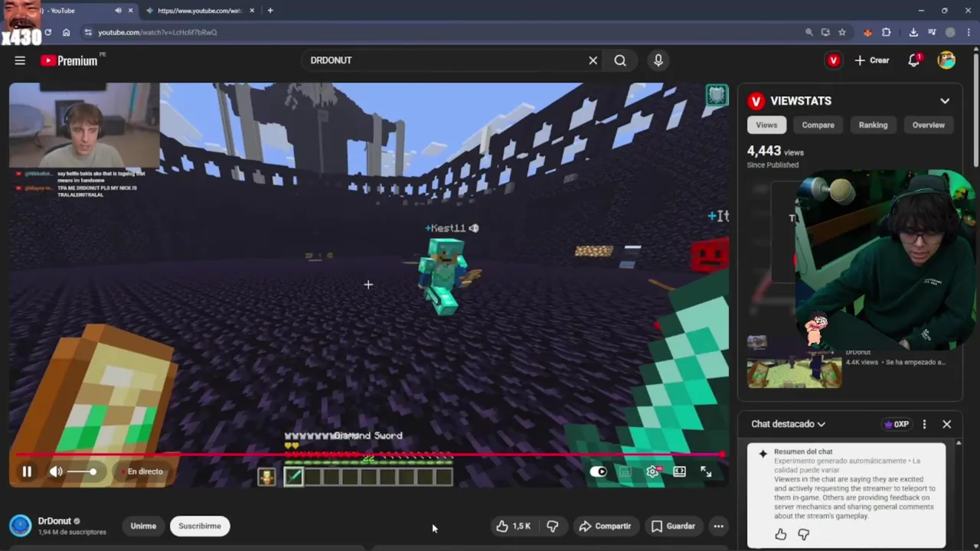Click the site information icon in address bar
The width and height of the screenshot is (980, 551).
coord(88,32)
